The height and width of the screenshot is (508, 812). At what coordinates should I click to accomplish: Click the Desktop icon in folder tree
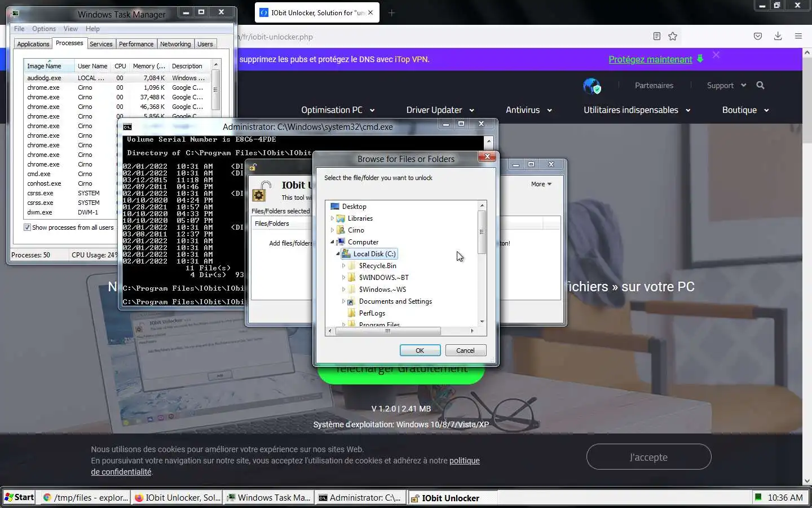point(335,207)
